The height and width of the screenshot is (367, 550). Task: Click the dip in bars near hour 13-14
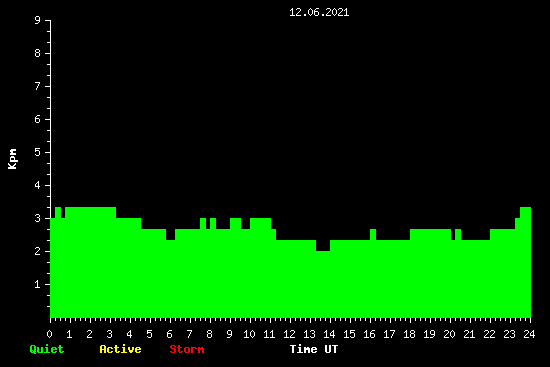pos(323,246)
